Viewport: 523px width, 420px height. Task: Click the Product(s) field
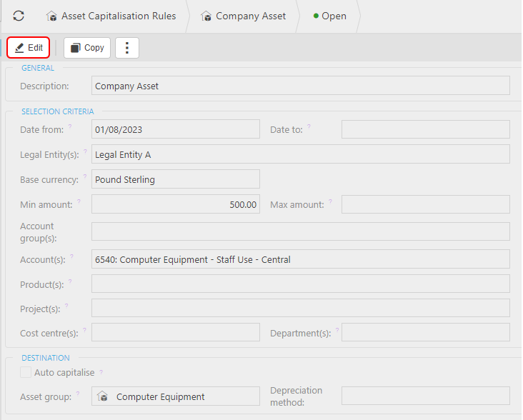(301, 284)
